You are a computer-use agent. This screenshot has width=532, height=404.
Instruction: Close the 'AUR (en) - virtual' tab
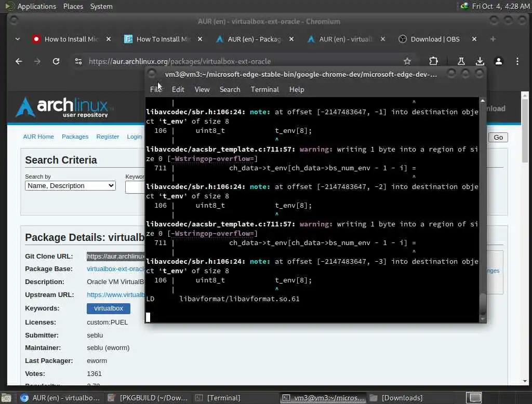[x=383, y=39]
